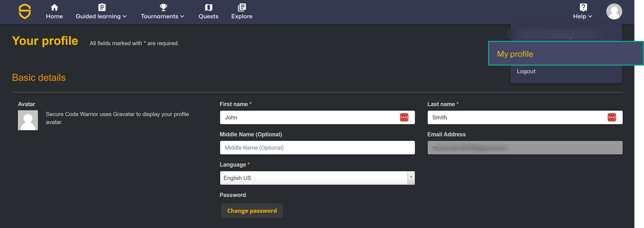This screenshot has width=644, height=228.
Task: Expand the Help menu chevron
Action: point(590,16)
